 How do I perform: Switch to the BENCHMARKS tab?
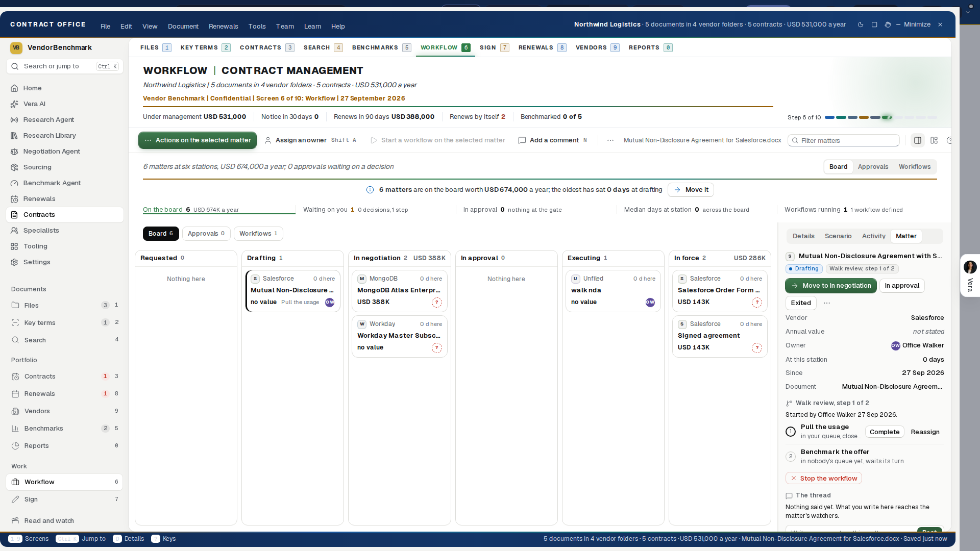[381, 47]
